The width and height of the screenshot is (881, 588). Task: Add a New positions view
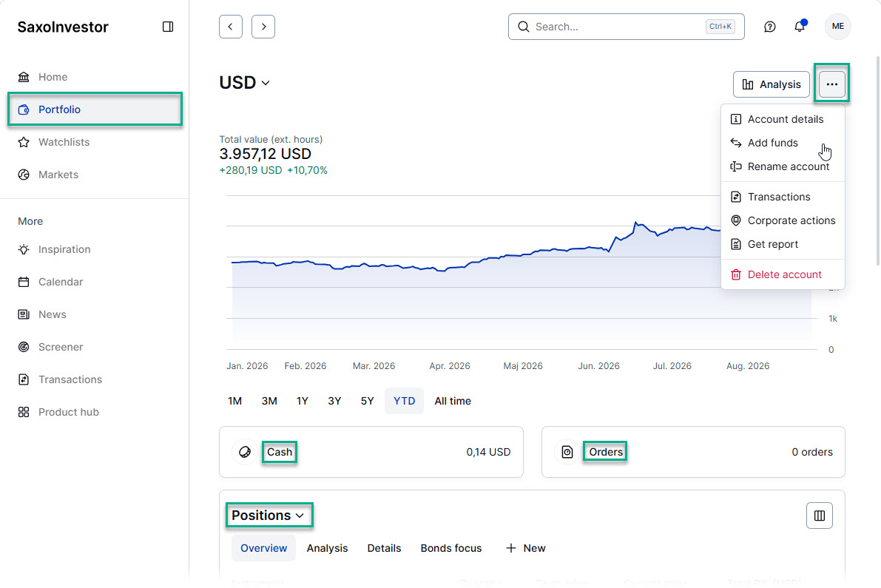click(x=525, y=548)
